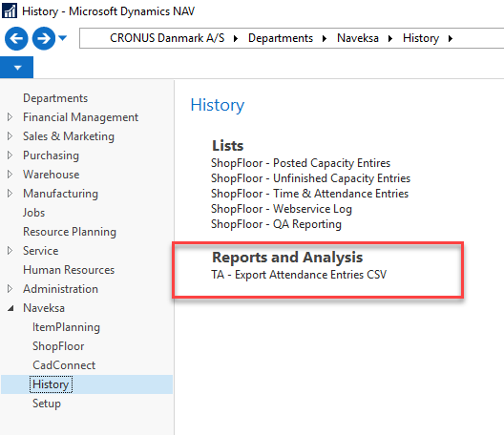Click arrow after History in breadcrumb
Viewport: 504px width, 435px height.
point(451,38)
